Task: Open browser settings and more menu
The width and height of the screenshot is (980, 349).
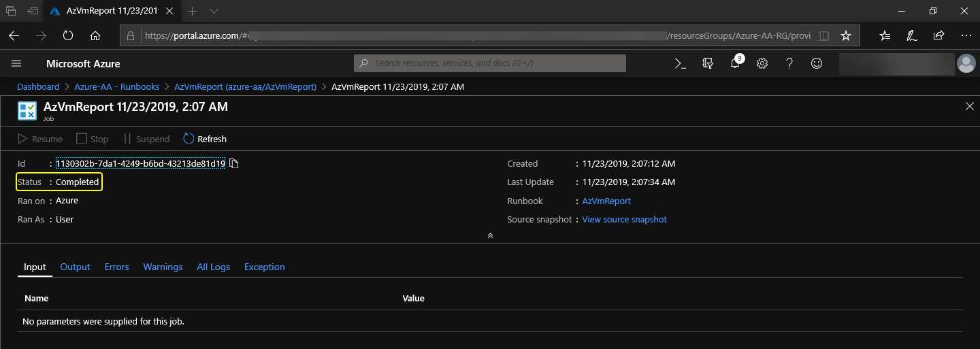Action: 966,35
